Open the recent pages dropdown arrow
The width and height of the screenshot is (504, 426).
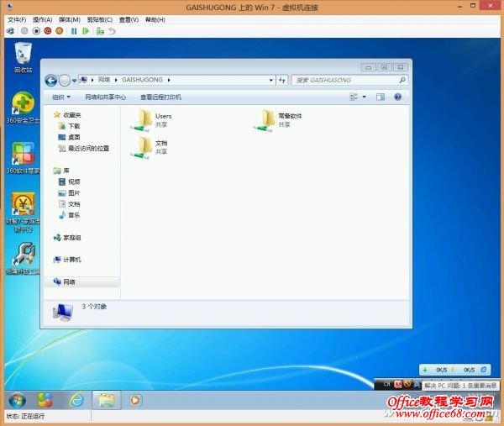point(74,81)
